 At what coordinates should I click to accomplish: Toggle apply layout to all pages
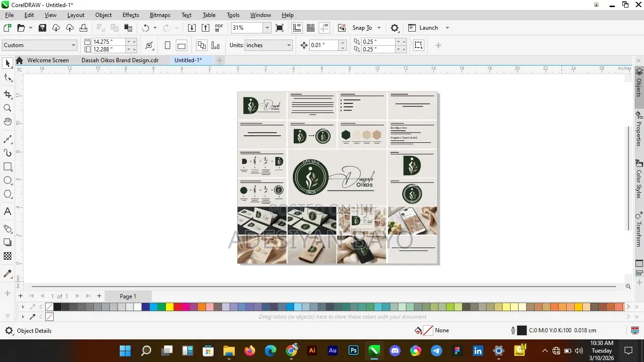(x=202, y=45)
